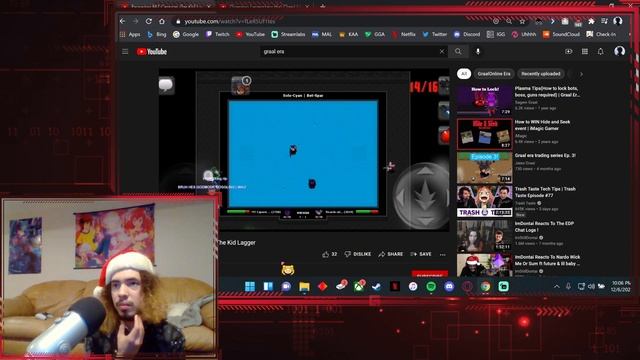Show more filter chips with the arrow
This screenshot has width=640, height=360.
(x=581, y=74)
